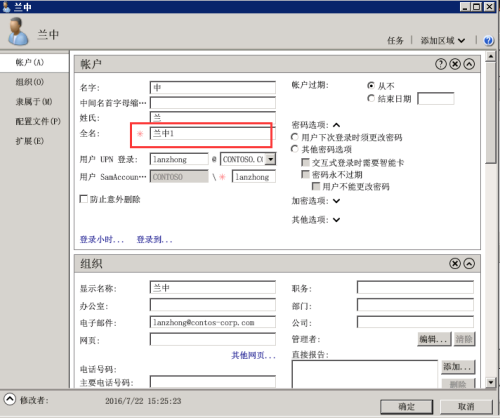The image size is (500, 418).
Task: Click 添加... button for 直接报告
Action: [x=458, y=367]
